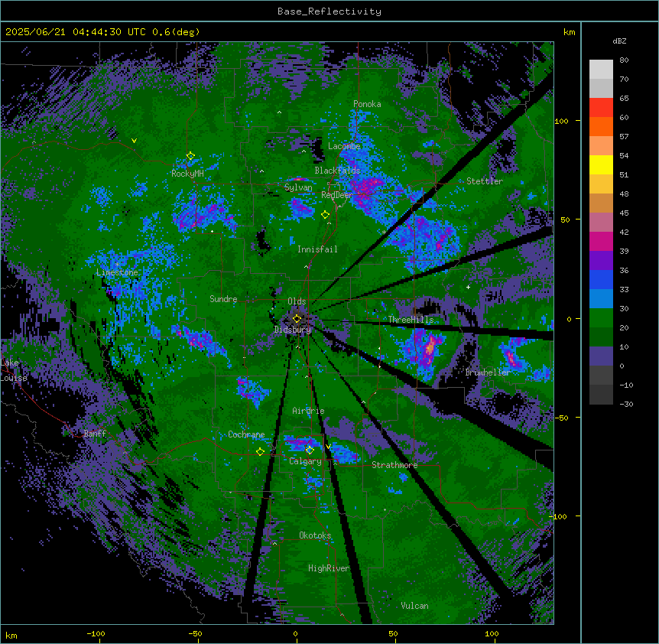The width and height of the screenshot is (659, 644).
Task: Click the Lacombe city label
Action: click(x=344, y=146)
